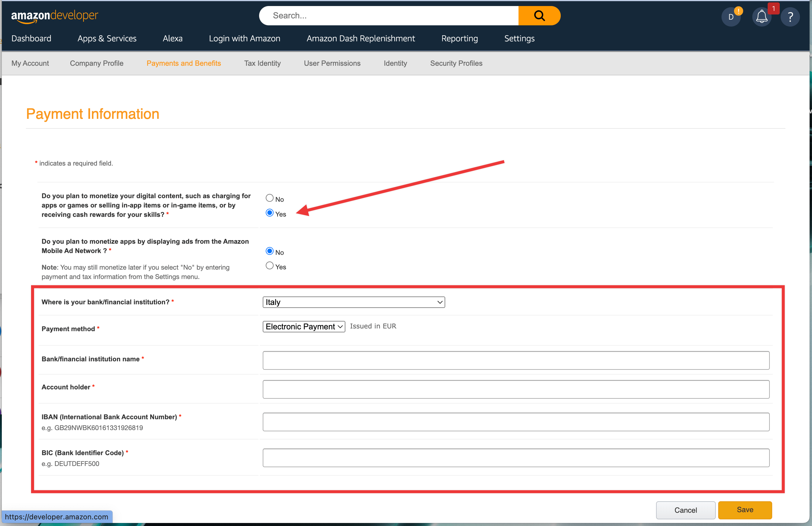Open the bank country dropdown showing Italy
This screenshot has height=526, width=812.
pyautogui.click(x=354, y=302)
